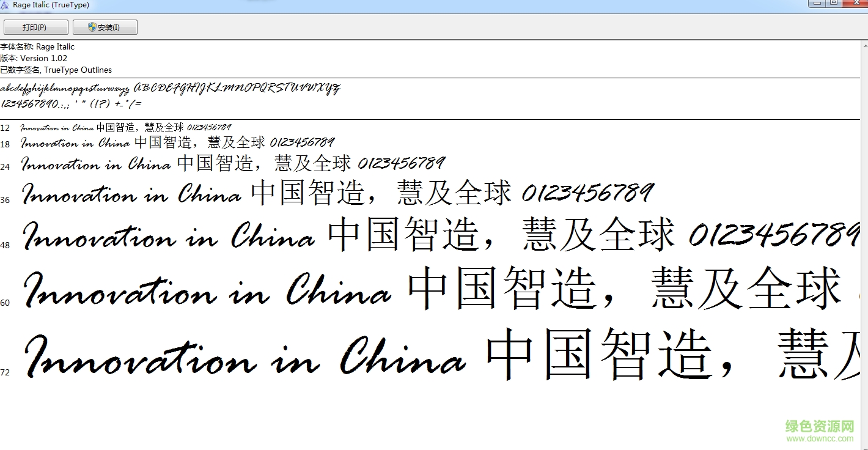Image resolution: width=868 pixels, height=450 pixels.
Task: Click '中国智造，慧及全球' in the 18-point row
Action: click(199, 142)
